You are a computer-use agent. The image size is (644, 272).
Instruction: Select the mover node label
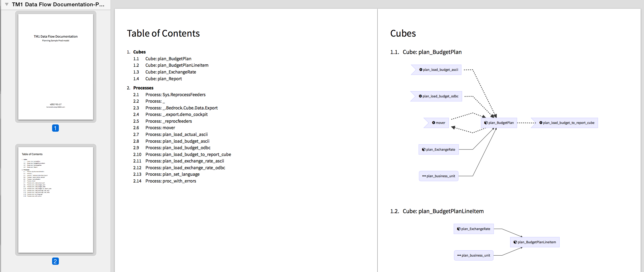pos(440,123)
